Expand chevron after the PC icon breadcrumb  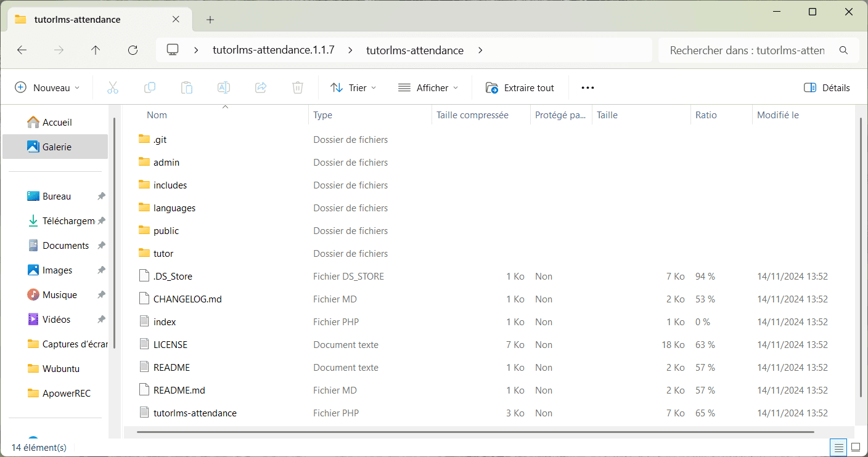pyautogui.click(x=196, y=51)
